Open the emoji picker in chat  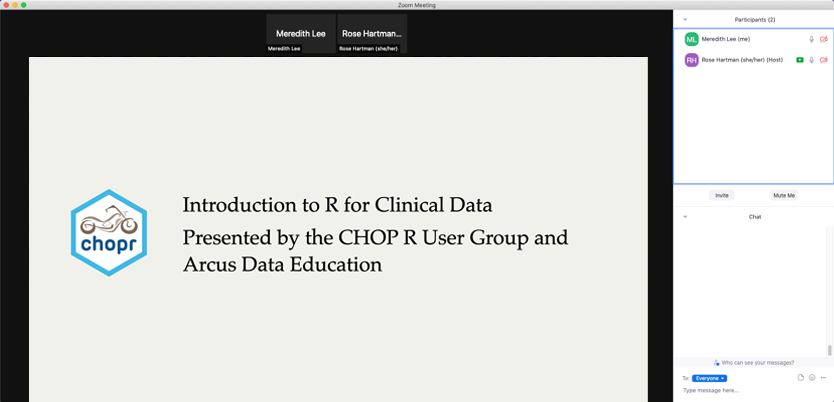812,378
